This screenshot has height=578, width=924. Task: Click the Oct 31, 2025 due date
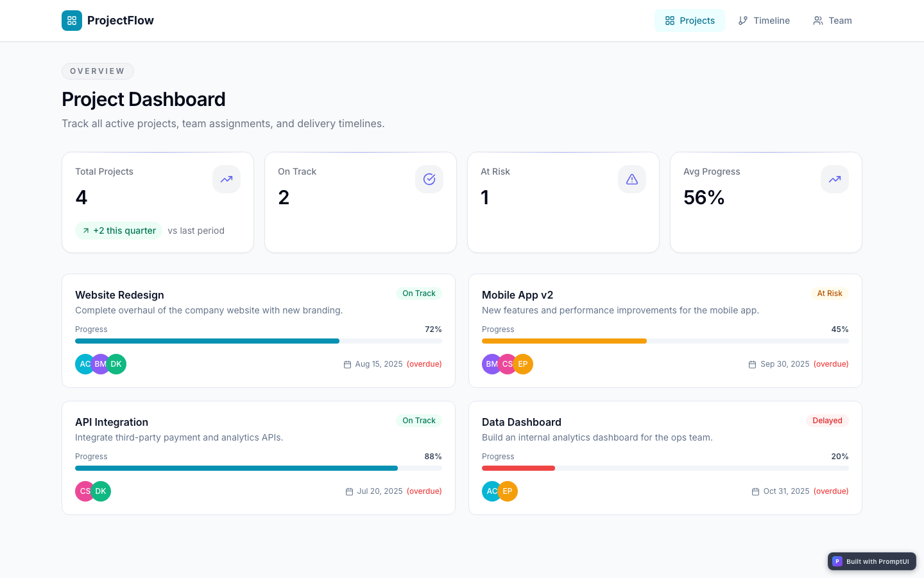pos(786,491)
